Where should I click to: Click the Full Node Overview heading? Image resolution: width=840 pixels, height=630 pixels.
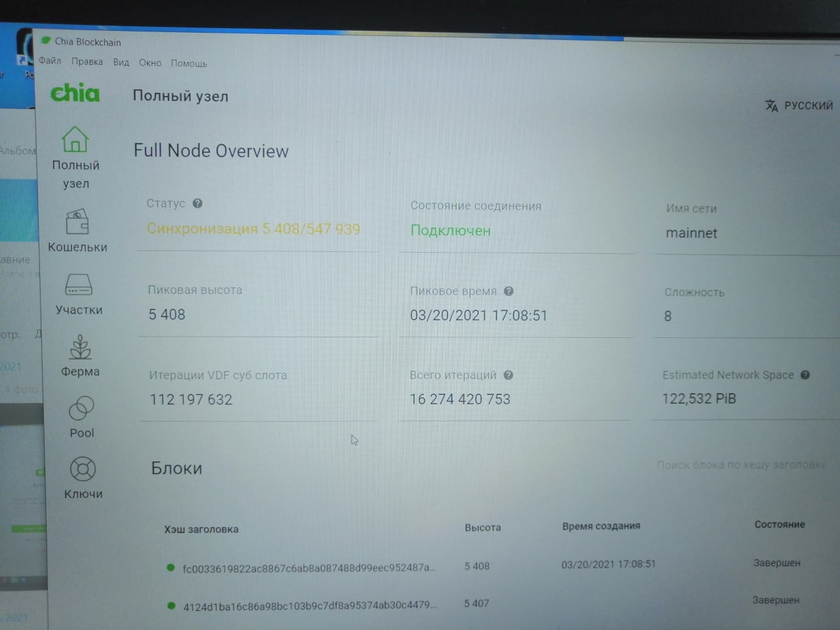click(x=211, y=151)
